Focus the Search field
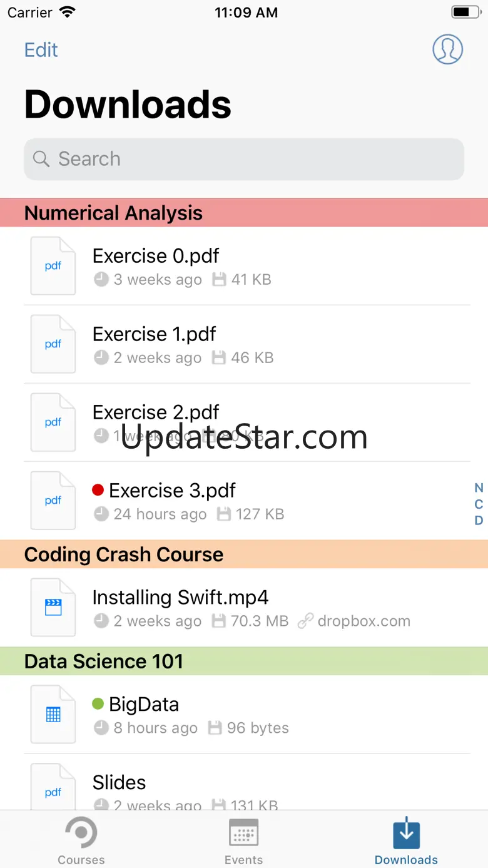The height and width of the screenshot is (868, 488). click(x=244, y=159)
